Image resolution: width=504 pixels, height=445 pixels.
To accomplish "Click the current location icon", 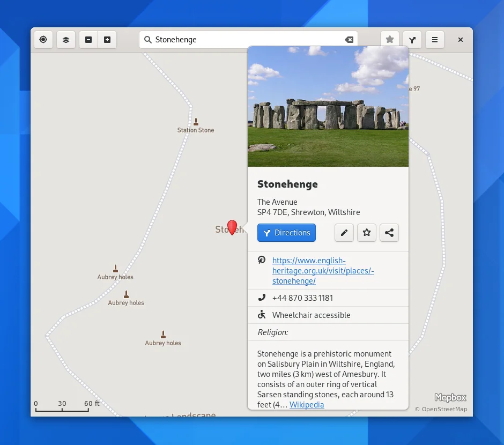I will [43, 39].
